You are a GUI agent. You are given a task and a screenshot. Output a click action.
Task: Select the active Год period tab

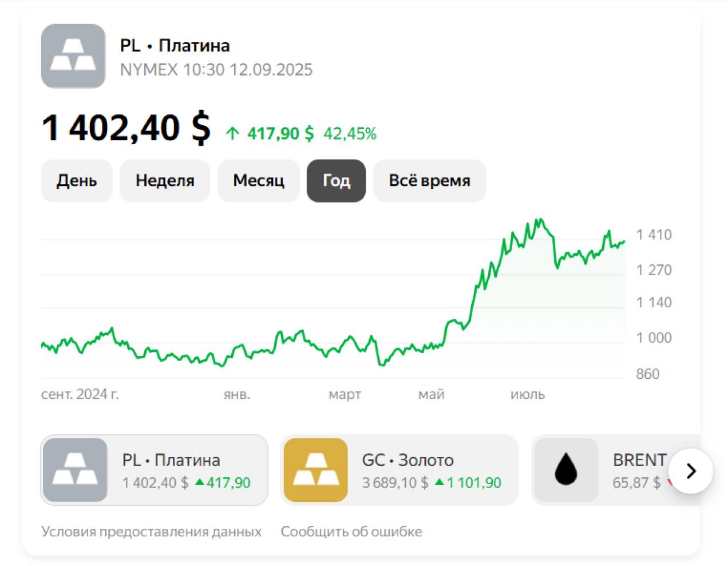click(336, 181)
